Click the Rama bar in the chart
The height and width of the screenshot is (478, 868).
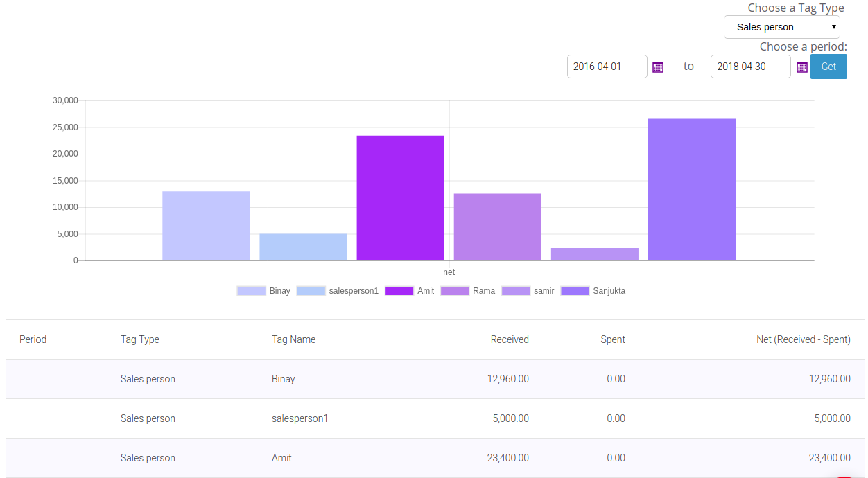498,227
